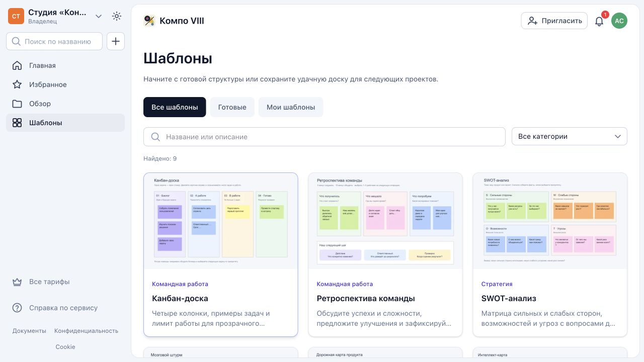Focus the Название или описание search field
644x362 pixels.
click(x=325, y=137)
